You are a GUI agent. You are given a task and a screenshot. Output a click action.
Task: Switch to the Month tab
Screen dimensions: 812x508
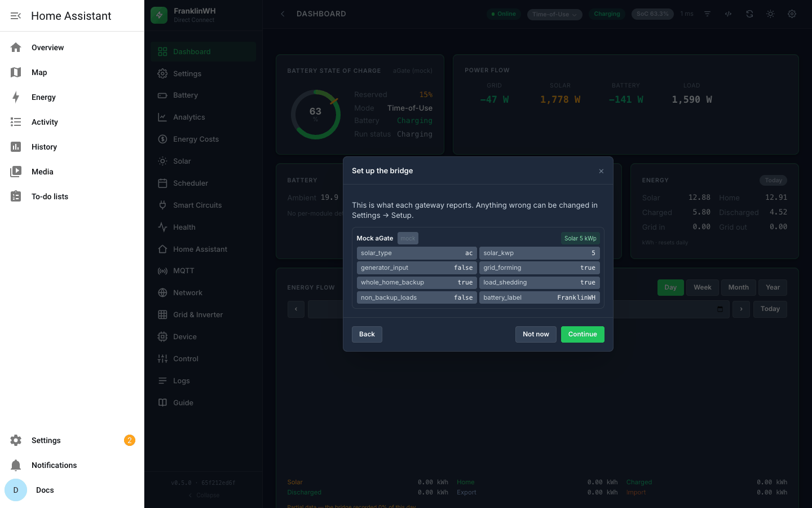739,287
